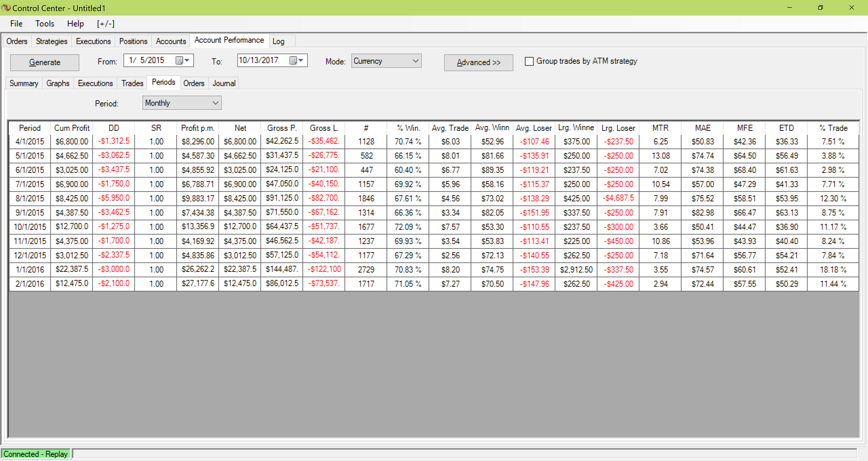Click the MAE column header
The height and width of the screenshot is (461, 868).
pyautogui.click(x=703, y=128)
